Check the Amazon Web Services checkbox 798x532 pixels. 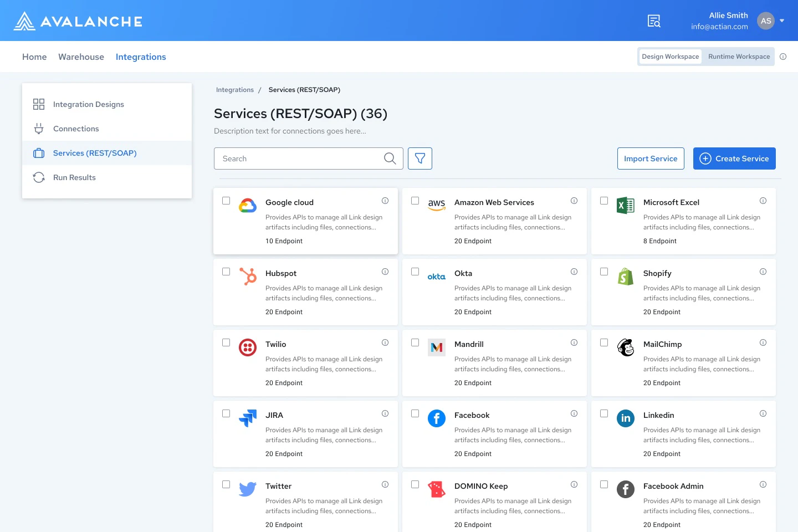415,201
